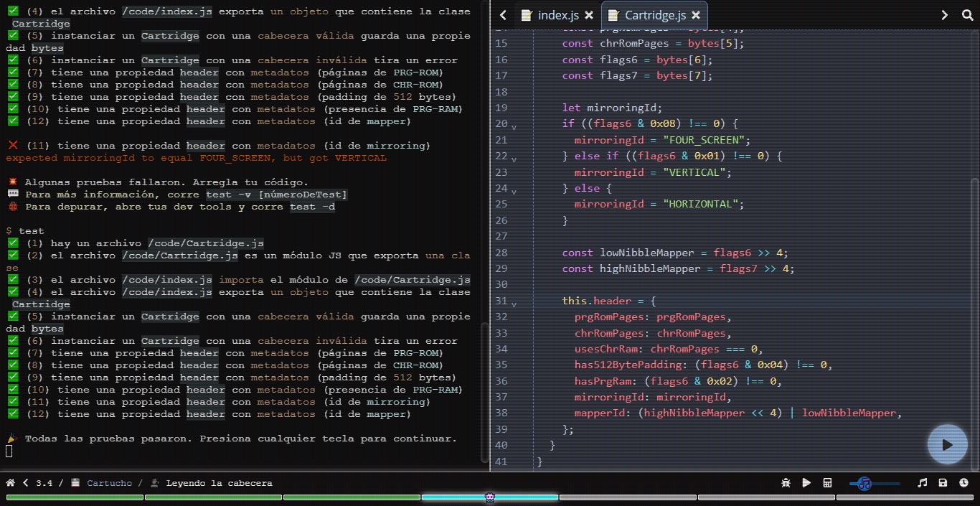This screenshot has height=506, width=980.
Task: Fold the this.header object at line 31
Action: [x=514, y=304]
